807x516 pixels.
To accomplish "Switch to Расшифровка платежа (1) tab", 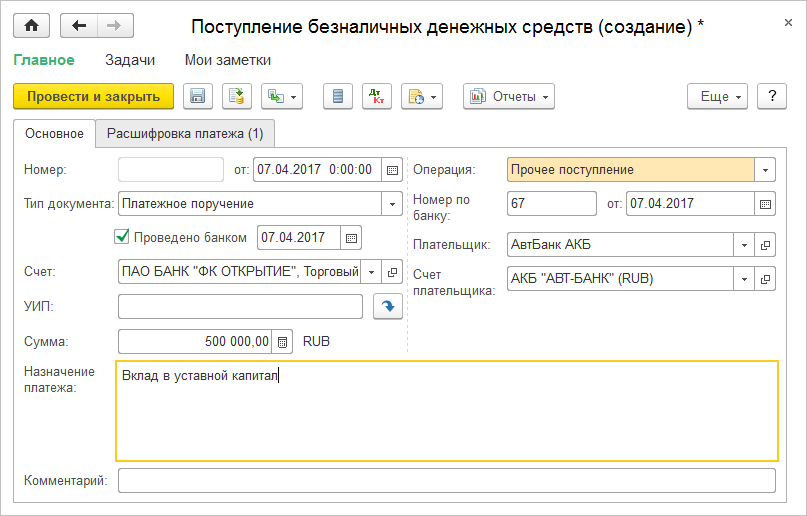I will tap(185, 134).
